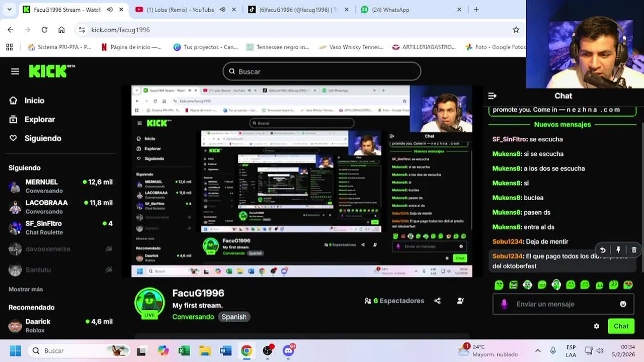Reload the Kick page
Image resolution: width=644 pixels, height=362 pixels.
coord(44,30)
